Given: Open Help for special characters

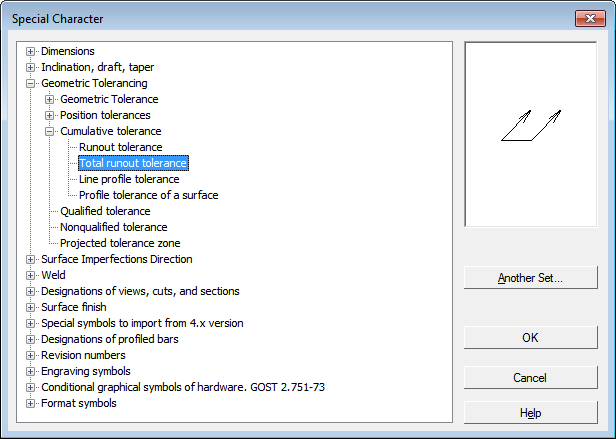Looking at the screenshot, I should [x=530, y=413].
